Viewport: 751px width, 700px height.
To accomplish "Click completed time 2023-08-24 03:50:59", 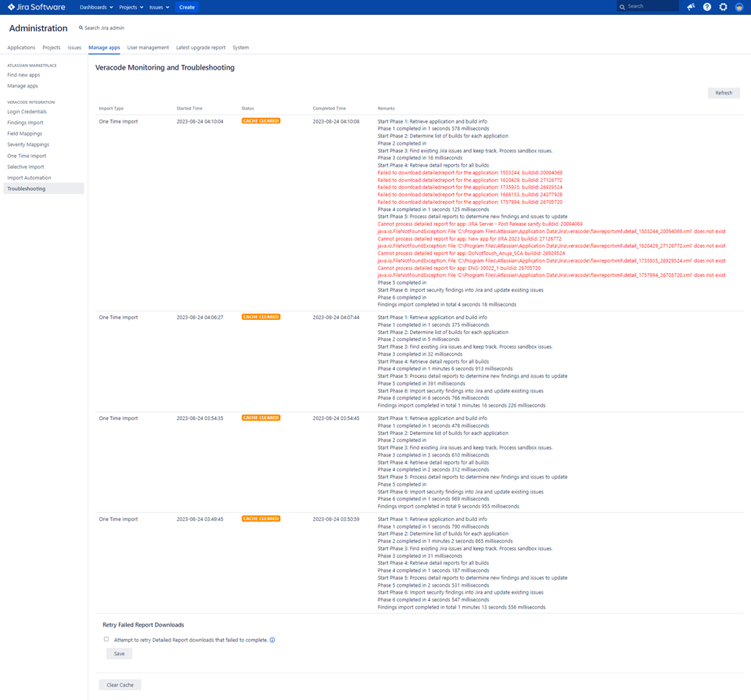I will click(x=336, y=519).
